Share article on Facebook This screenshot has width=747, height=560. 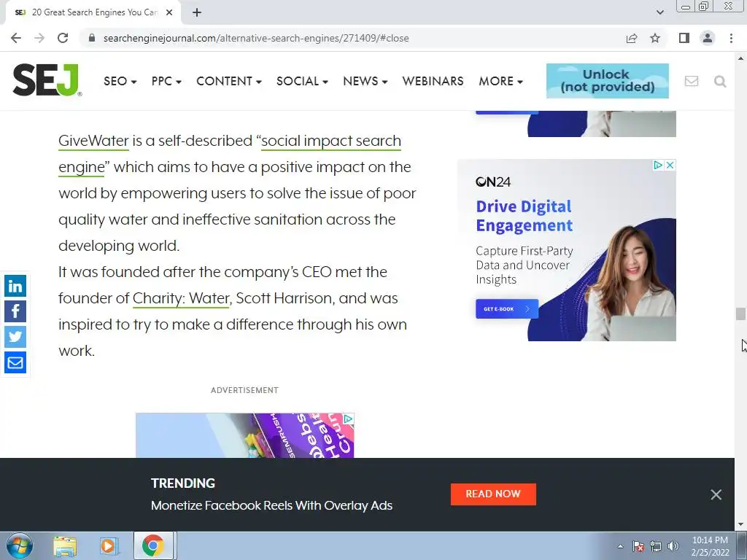pyautogui.click(x=15, y=311)
